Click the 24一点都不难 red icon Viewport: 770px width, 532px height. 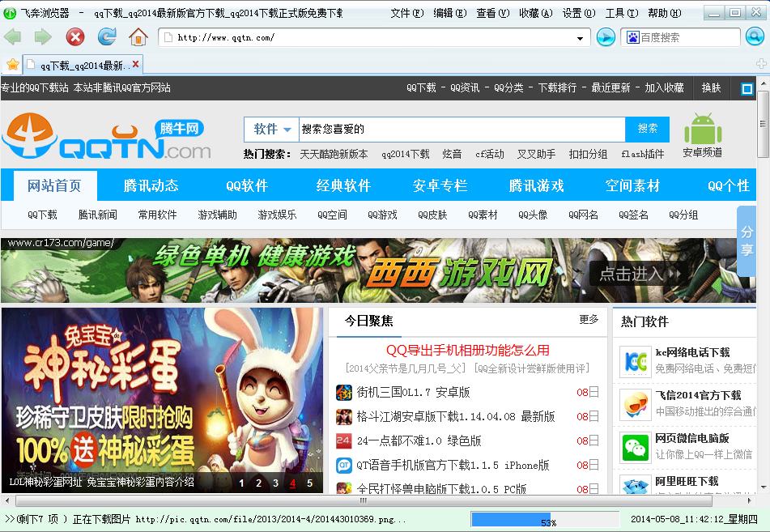(344, 440)
